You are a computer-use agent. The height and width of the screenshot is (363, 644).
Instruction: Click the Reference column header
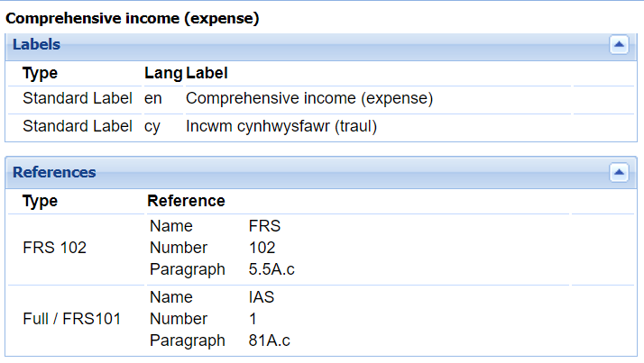click(x=186, y=201)
